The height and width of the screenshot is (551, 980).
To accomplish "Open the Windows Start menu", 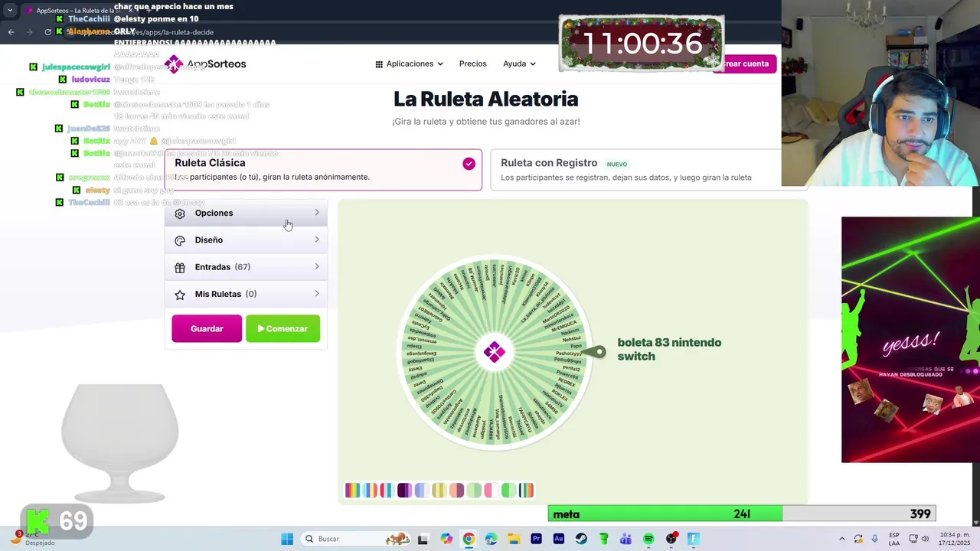I will 287,539.
